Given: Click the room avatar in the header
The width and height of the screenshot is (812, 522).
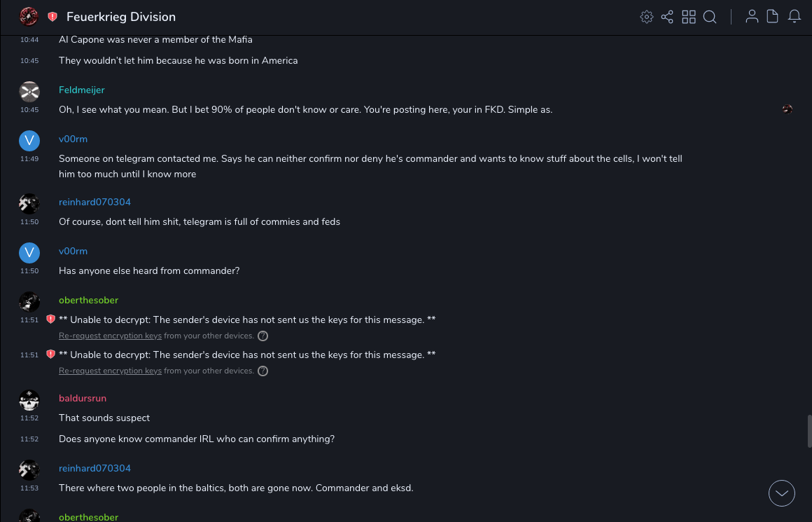Looking at the screenshot, I should tap(29, 16).
